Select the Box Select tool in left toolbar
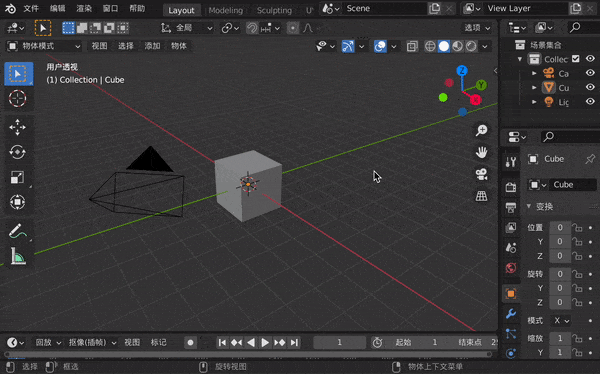This screenshot has width=600, height=374. 18,74
